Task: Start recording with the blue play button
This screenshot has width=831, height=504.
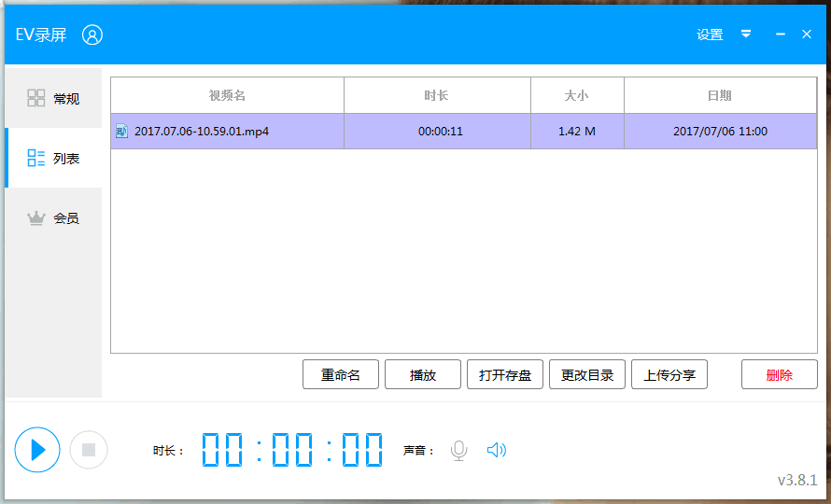Action: 37,450
